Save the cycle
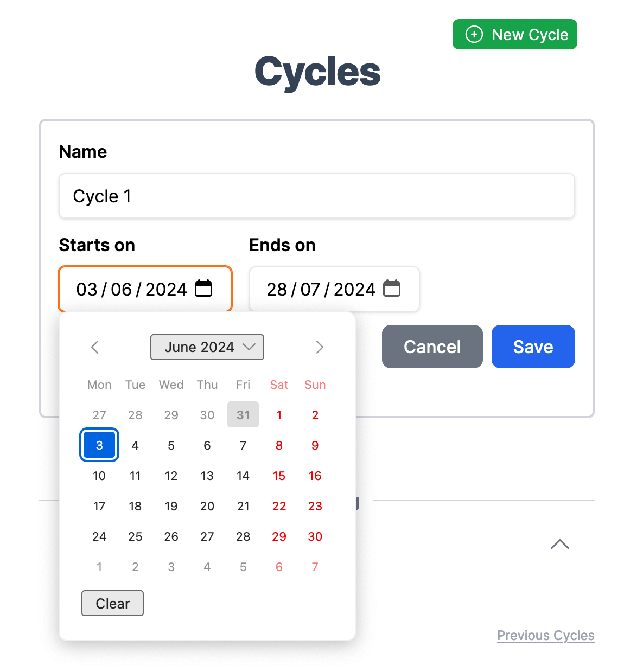Screen dimensions: 624x672 [533, 347]
